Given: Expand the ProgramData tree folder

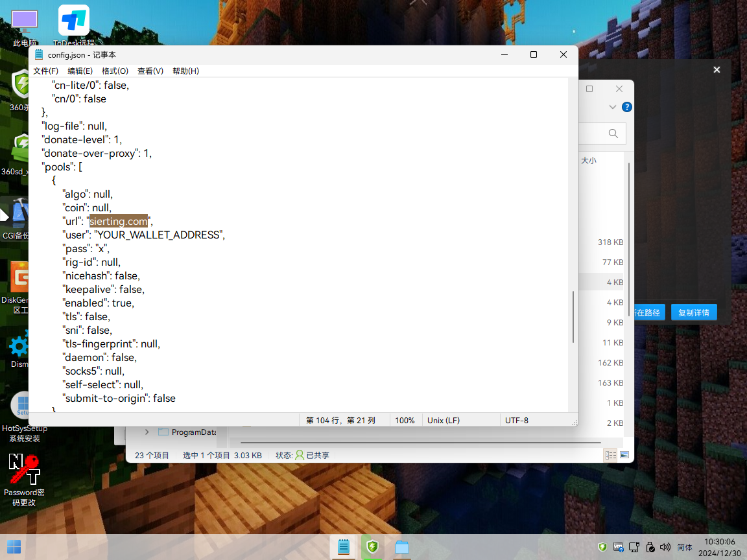Looking at the screenshot, I should pos(147,432).
